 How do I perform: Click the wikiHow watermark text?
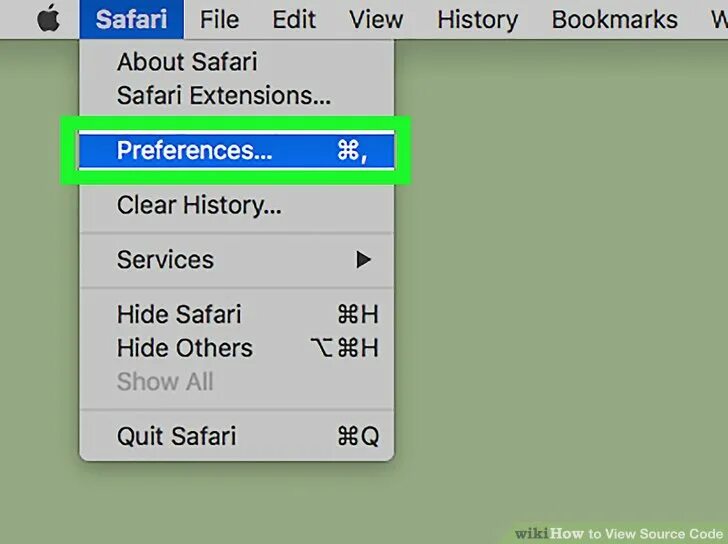618,534
